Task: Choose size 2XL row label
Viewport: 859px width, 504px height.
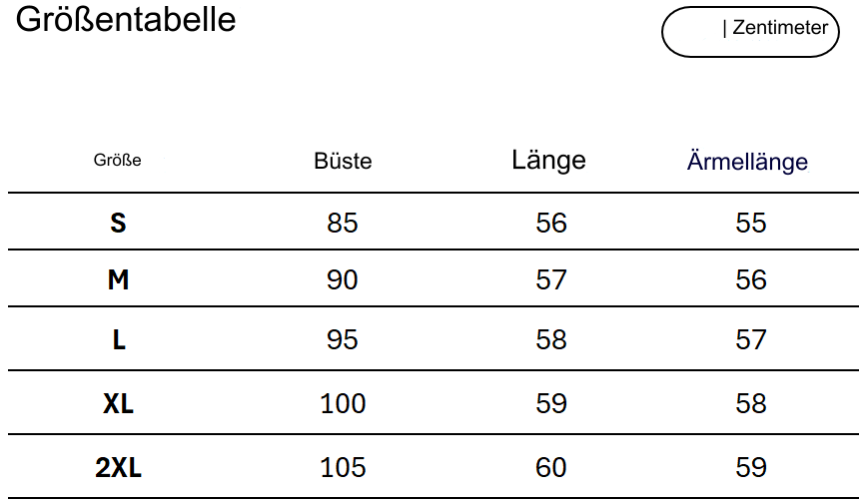Action: [x=118, y=467]
